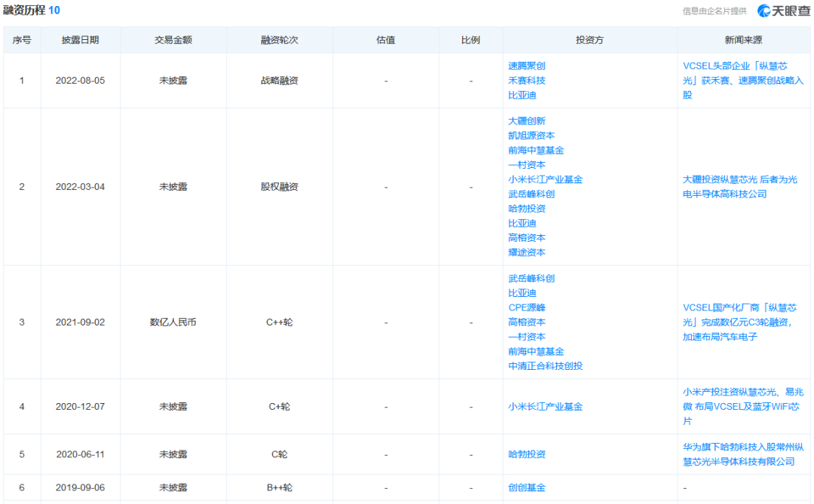Open 武岳峰科创 in the C++轮 row
The image size is (814, 504).
(531, 278)
